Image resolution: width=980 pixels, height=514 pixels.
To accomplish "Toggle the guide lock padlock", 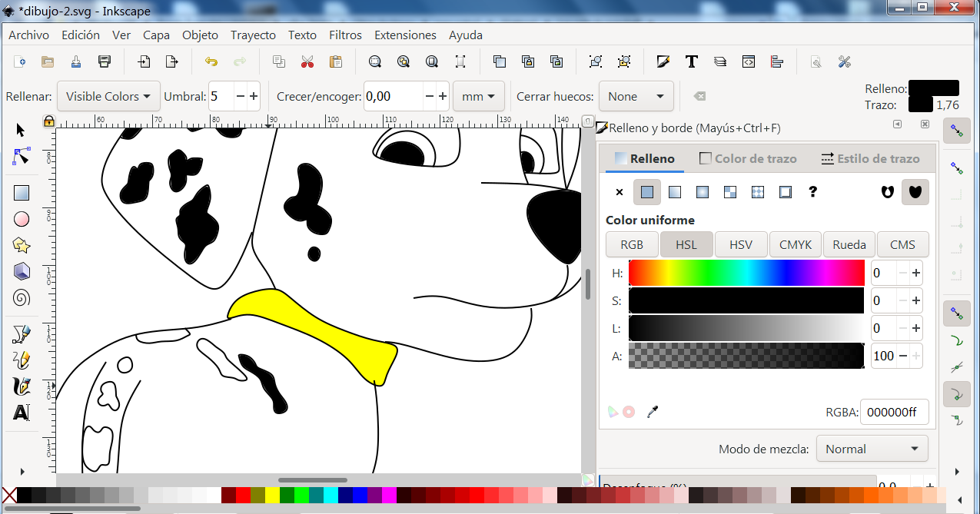I will 49,121.
